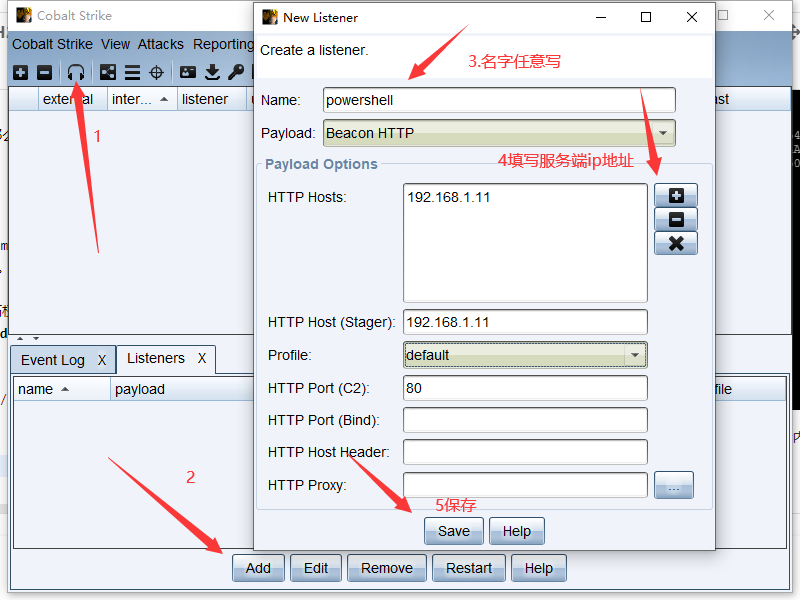
Task: Click the HTTP Host Header field
Action: point(525,452)
